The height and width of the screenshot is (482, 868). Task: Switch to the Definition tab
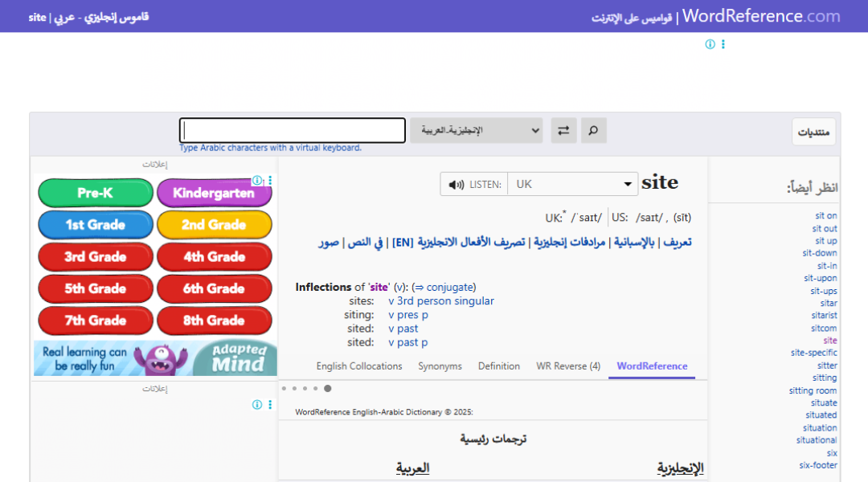499,366
